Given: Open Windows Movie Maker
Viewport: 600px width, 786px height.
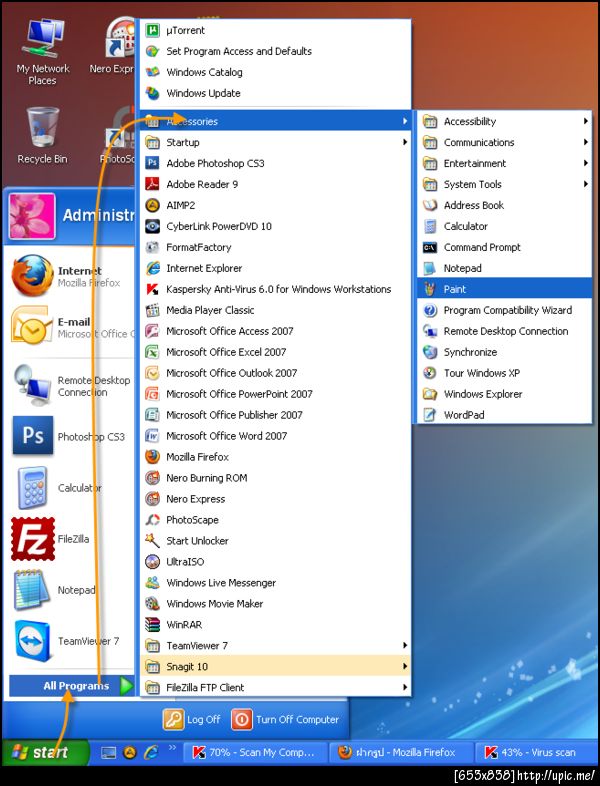Looking at the screenshot, I should 275,604.
